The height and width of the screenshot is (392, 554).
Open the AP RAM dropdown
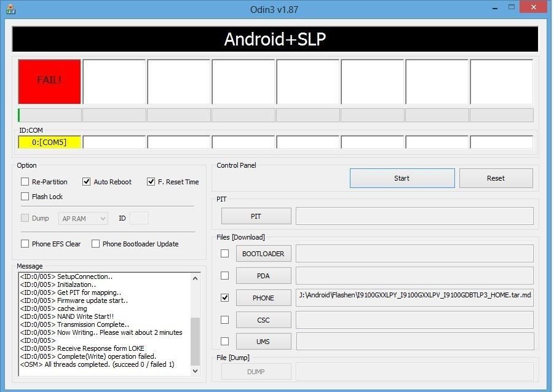(84, 219)
